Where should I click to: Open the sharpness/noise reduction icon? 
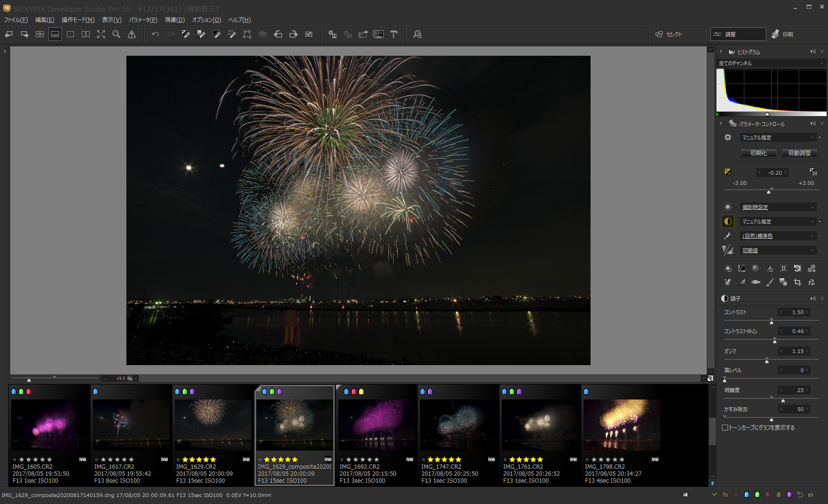pos(728,250)
